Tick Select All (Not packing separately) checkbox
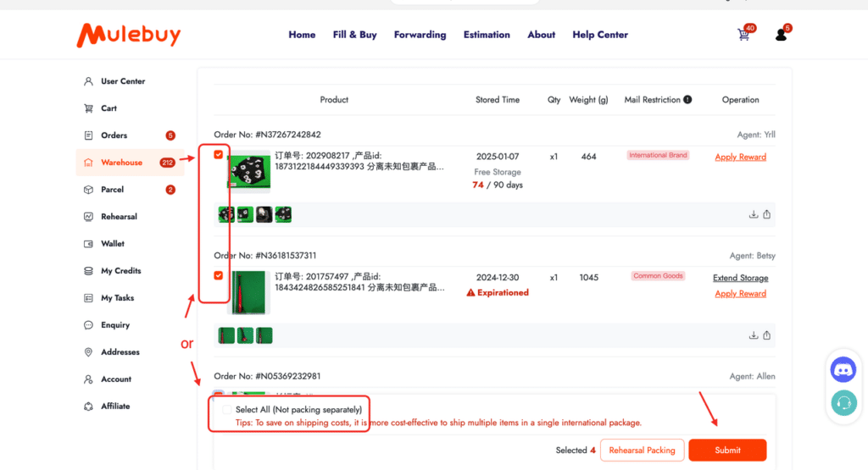 click(226, 410)
